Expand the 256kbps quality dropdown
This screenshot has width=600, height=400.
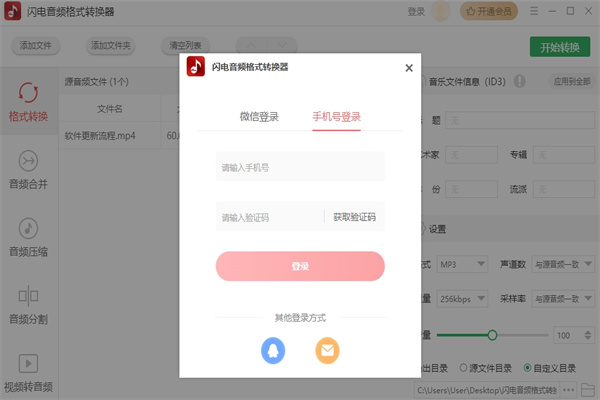point(463,298)
